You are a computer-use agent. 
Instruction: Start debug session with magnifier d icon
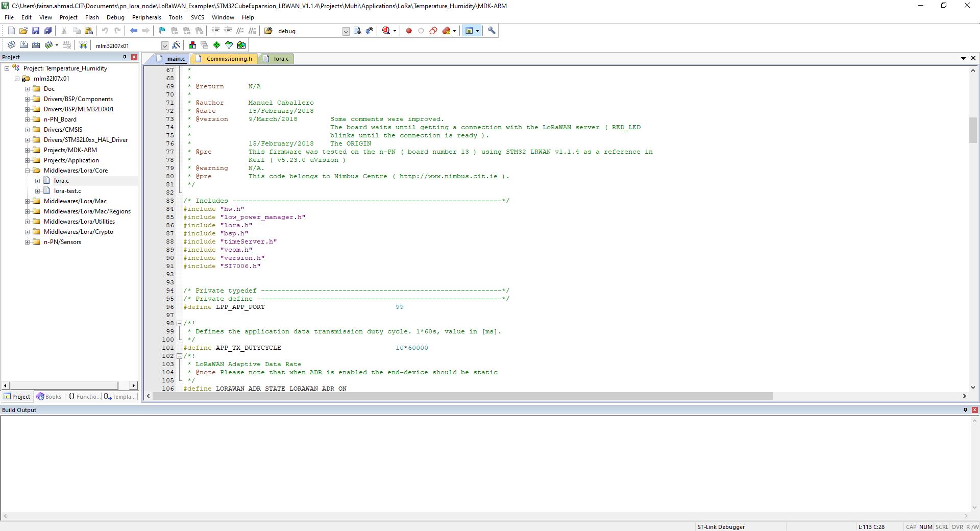(386, 31)
